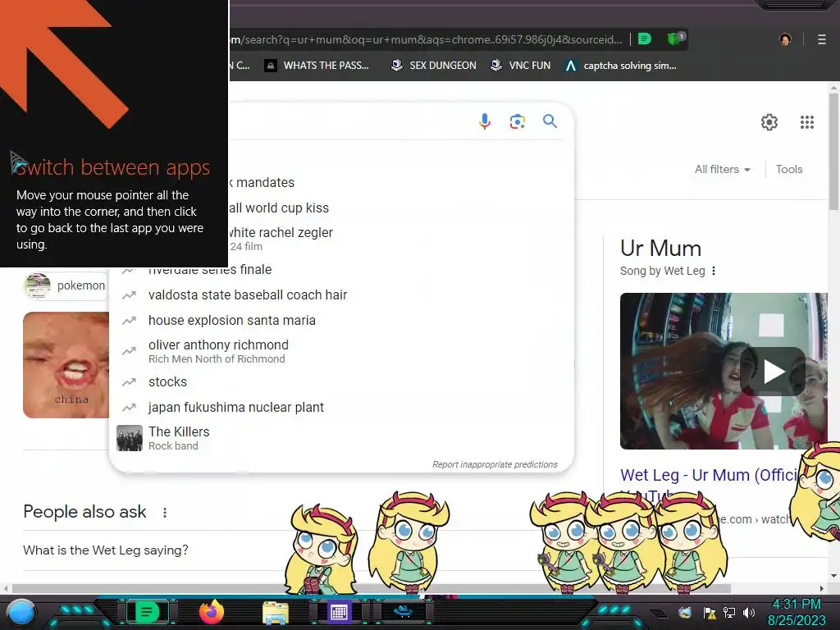Open the network status tray icon
The width and height of the screenshot is (840, 630).
click(x=728, y=612)
